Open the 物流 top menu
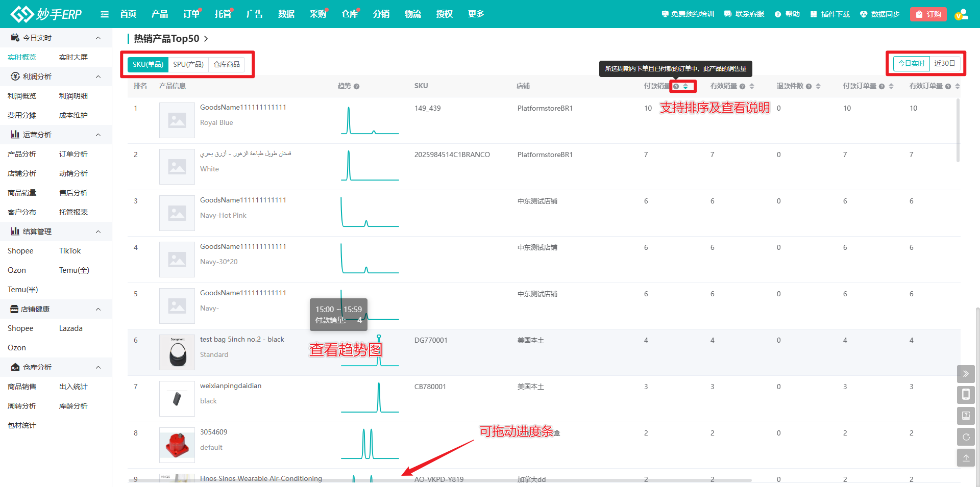 (x=412, y=14)
